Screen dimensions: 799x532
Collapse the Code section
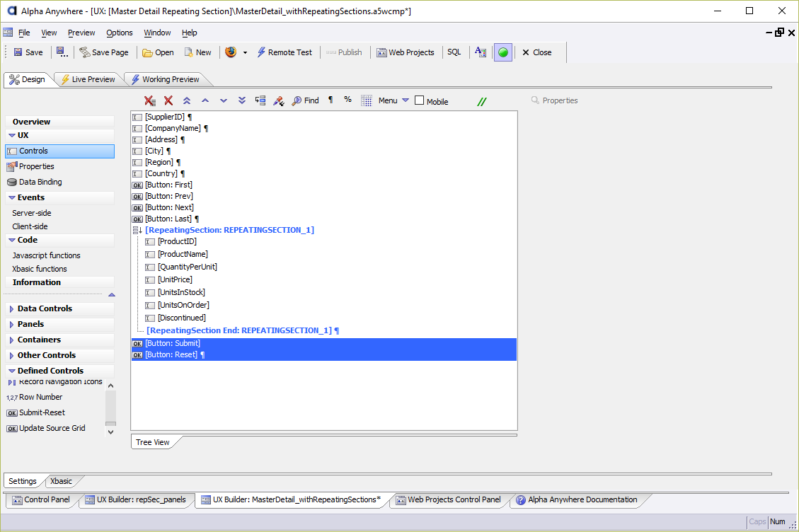click(x=12, y=240)
